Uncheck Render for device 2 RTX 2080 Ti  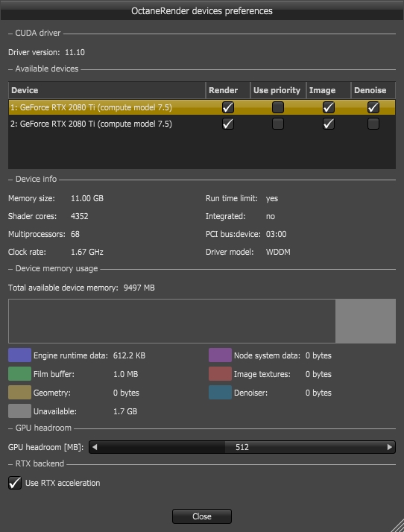(x=228, y=124)
